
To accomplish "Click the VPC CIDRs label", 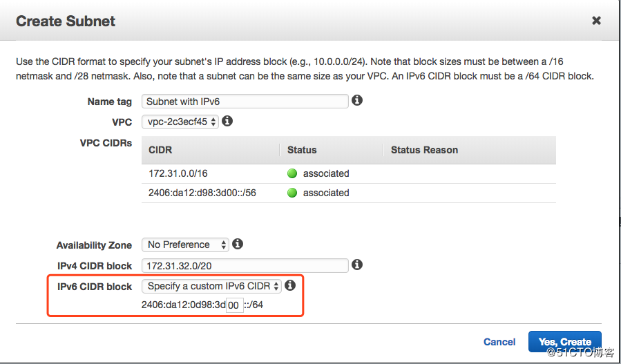I will (x=106, y=143).
